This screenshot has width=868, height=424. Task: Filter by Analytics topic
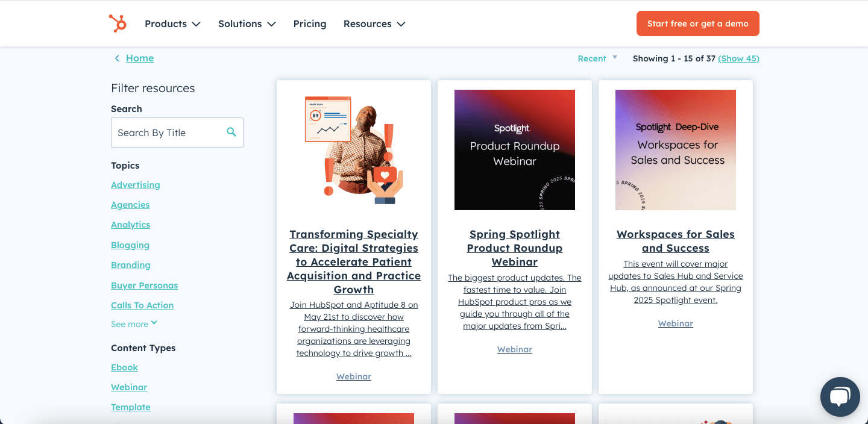click(x=131, y=225)
